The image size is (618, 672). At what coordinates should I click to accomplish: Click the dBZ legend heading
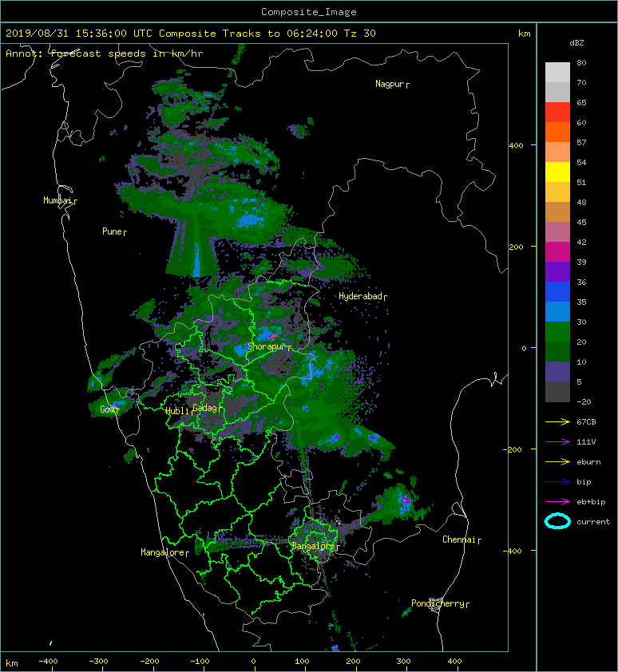[x=576, y=43]
